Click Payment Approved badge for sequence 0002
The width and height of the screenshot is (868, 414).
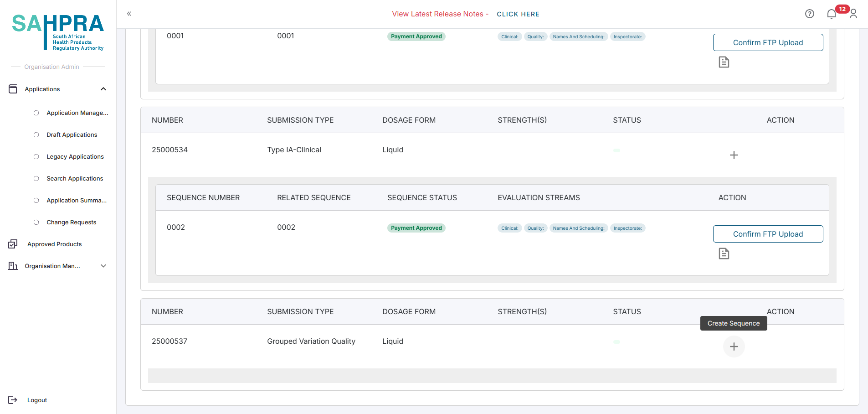[416, 228]
